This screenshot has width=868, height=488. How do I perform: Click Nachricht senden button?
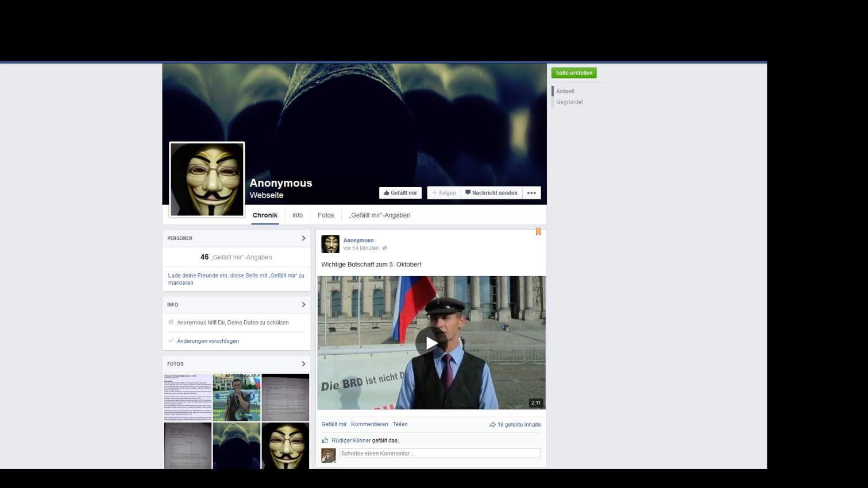[x=491, y=193]
